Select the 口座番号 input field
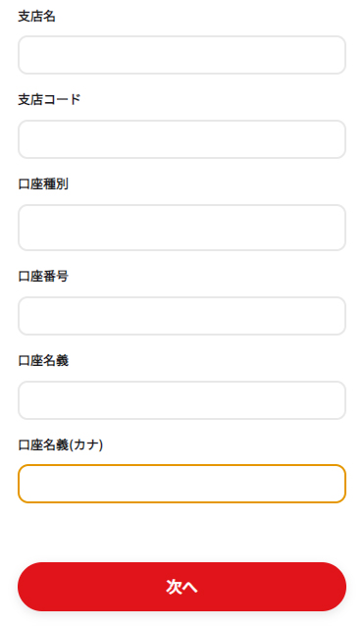 coord(182,316)
